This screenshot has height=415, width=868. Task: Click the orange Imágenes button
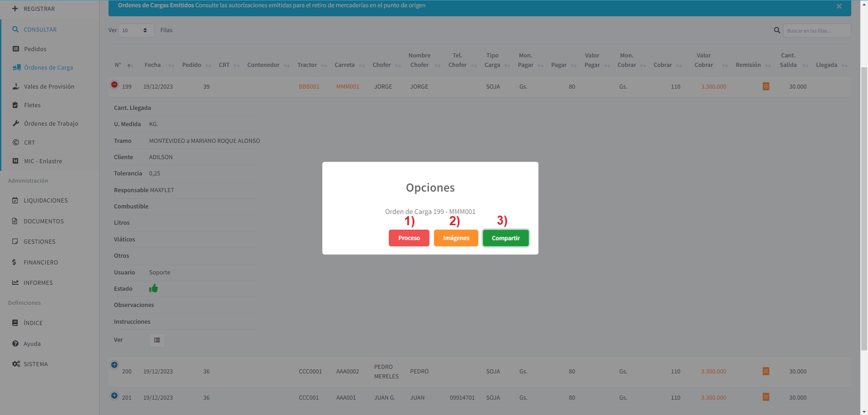click(x=456, y=238)
